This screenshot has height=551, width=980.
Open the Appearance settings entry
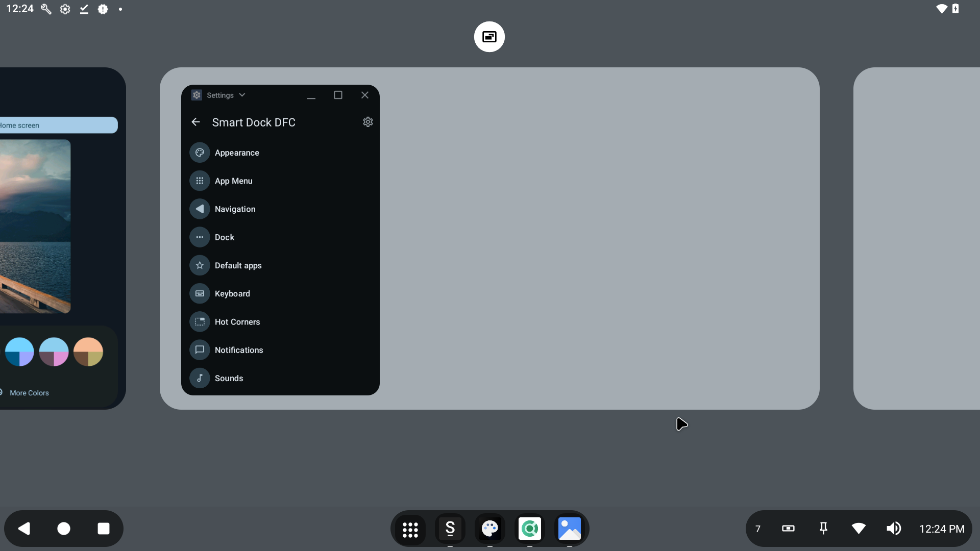coord(237,153)
